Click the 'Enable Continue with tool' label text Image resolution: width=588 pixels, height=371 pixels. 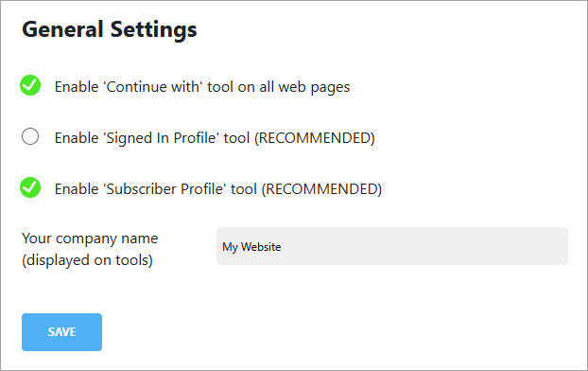(x=202, y=87)
